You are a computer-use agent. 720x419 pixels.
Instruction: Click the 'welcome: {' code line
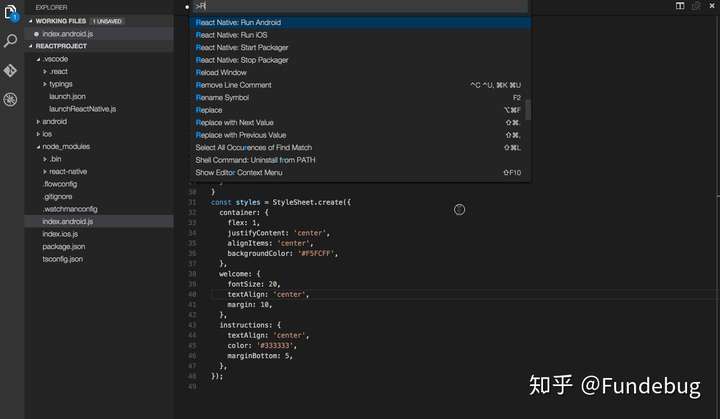[240, 274]
